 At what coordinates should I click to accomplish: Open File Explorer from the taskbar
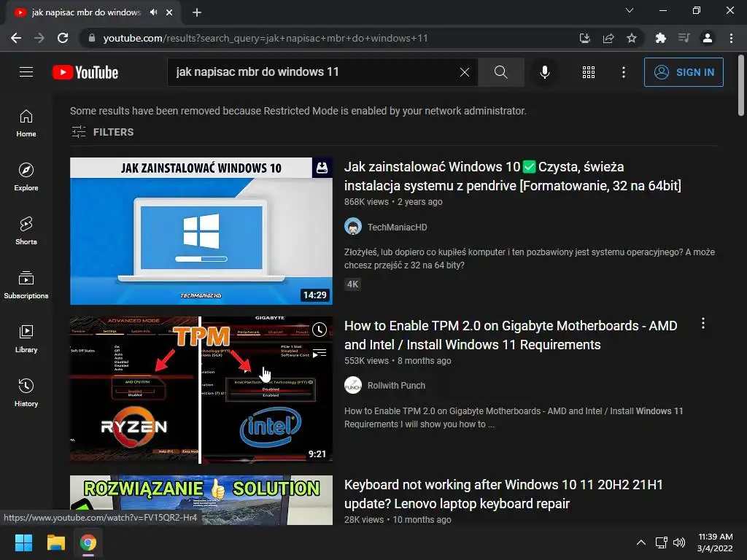coord(55,542)
